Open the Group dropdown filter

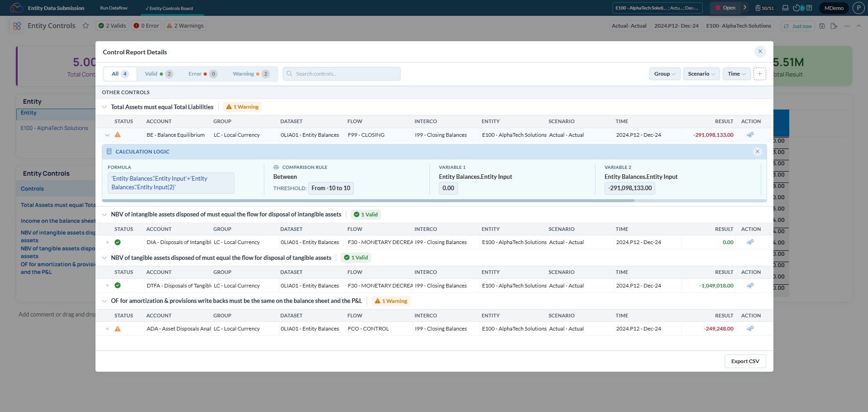664,74
